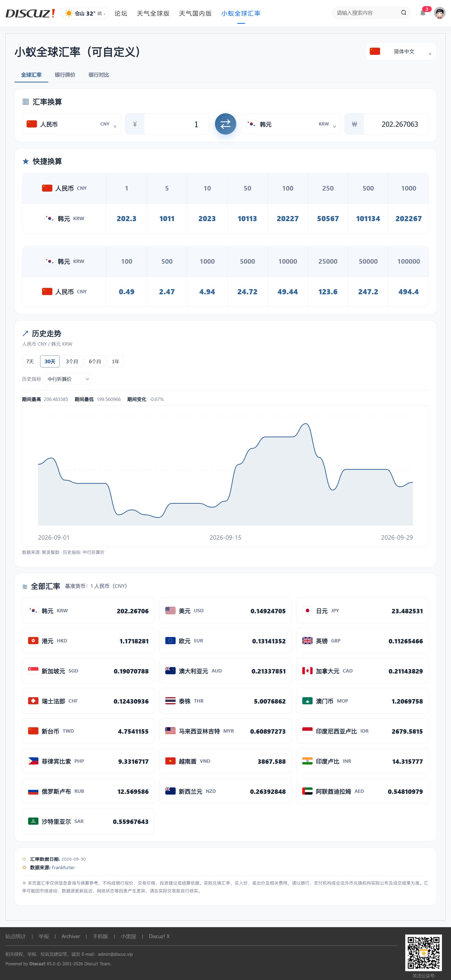Click the search magnifier icon
Screen dimensions: 451x980
tap(404, 13)
